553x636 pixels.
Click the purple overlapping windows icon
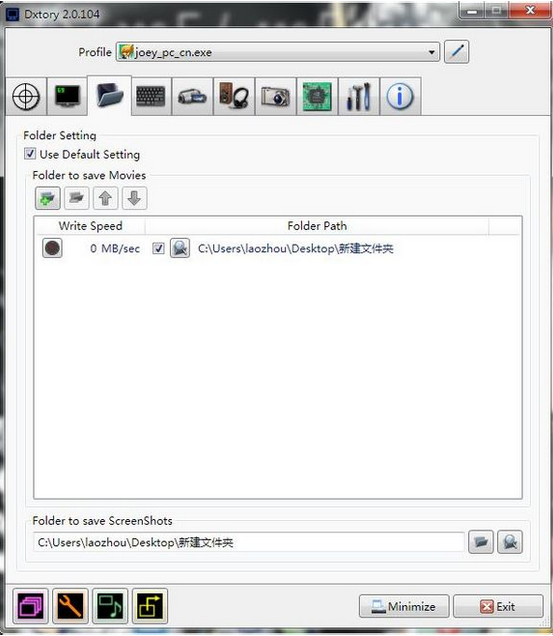pyautogui.click(x=30, y=606)
